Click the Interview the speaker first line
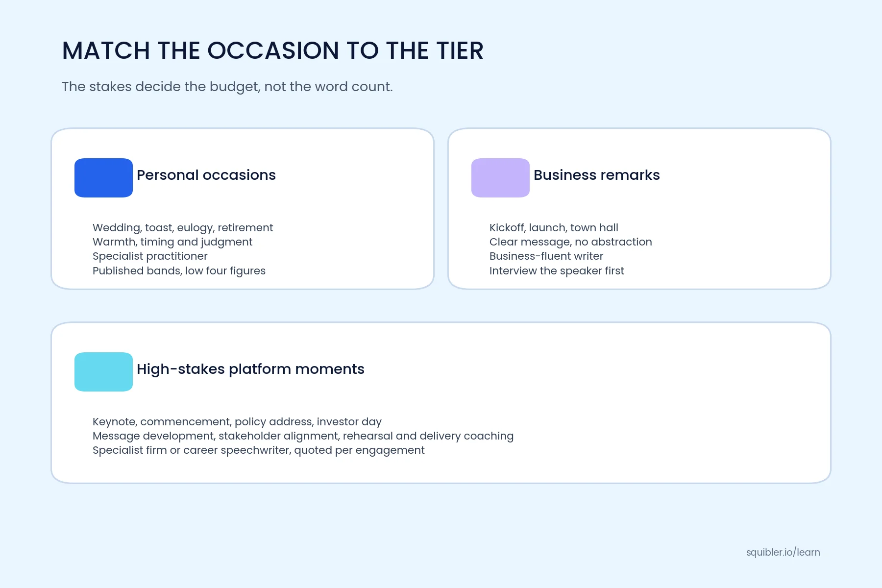Image resolution: width=882 pixels, height=588 pixels. tap(557, 271)
